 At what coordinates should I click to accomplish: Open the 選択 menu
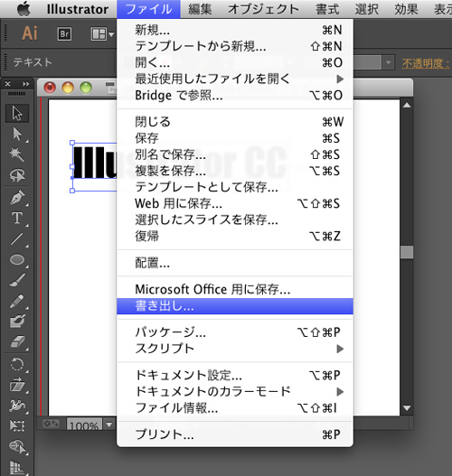(367, 9)
